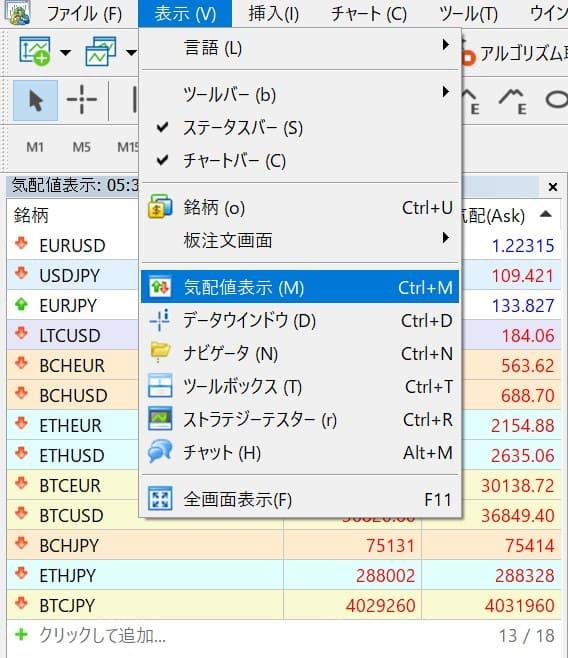The width and height of the screenshot is (568, 658).
Task: Toggle 気配値表示 (M) market watch
Action: [300, 287]
